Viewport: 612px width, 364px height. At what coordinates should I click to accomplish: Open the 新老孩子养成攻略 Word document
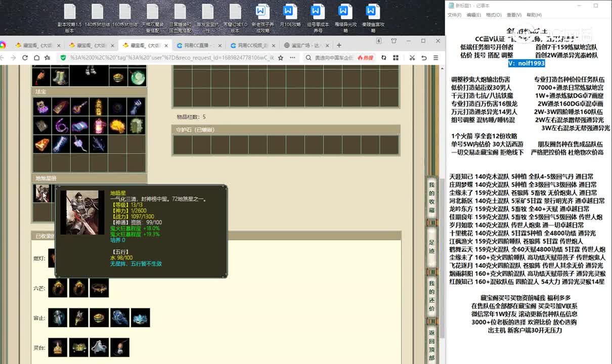(263, 18)
